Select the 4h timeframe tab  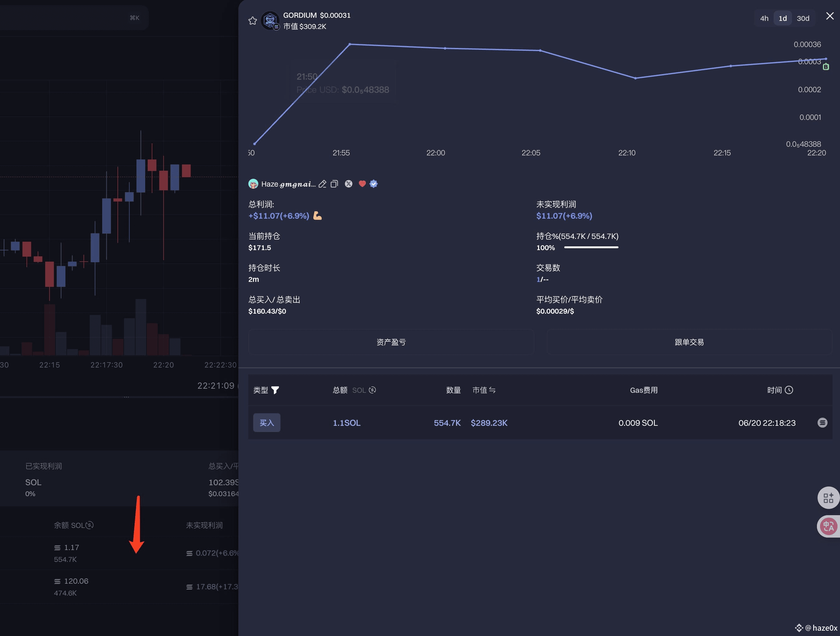tap(764, 18)
